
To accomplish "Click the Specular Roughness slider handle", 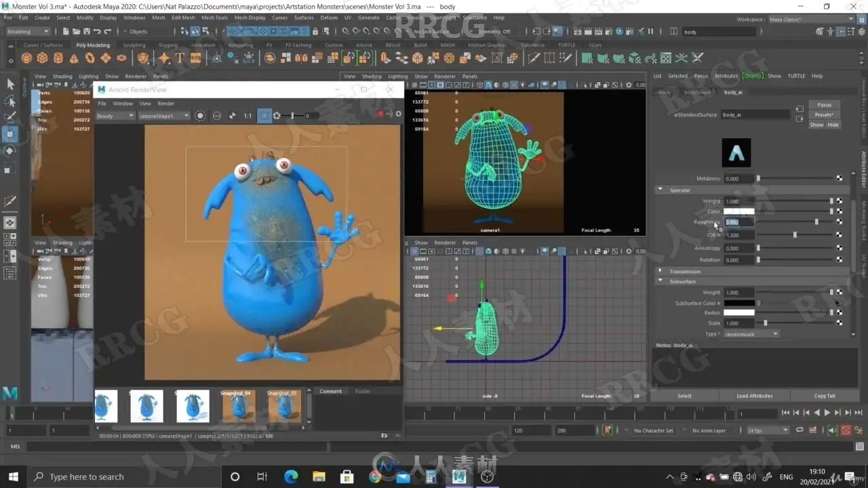I will tap(816, 222).
